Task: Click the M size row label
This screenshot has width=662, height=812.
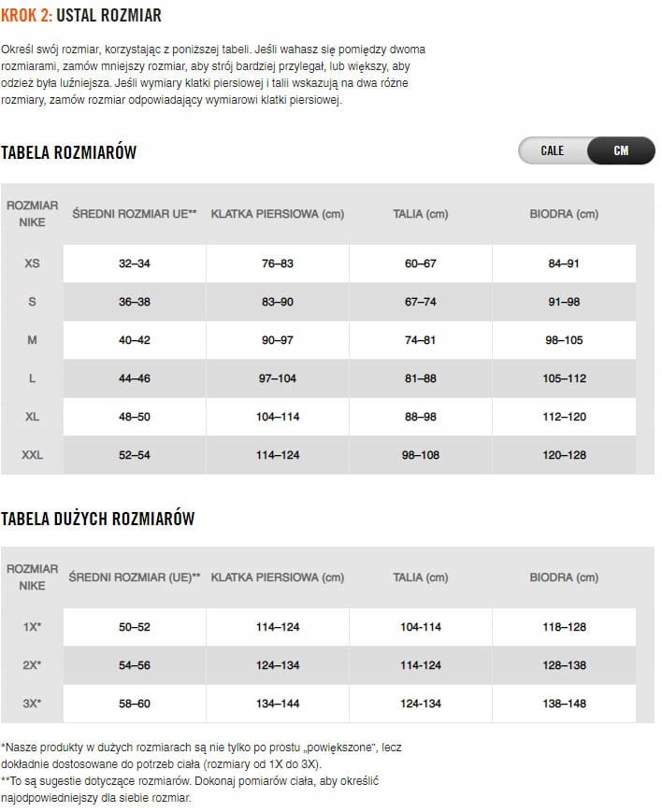Action: click(x=32, y=340)
